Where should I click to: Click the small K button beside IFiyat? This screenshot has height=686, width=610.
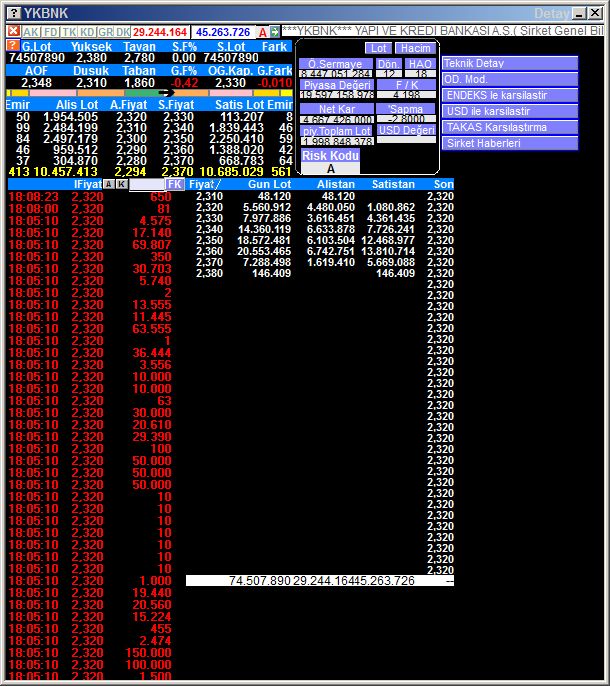(122, 184)
